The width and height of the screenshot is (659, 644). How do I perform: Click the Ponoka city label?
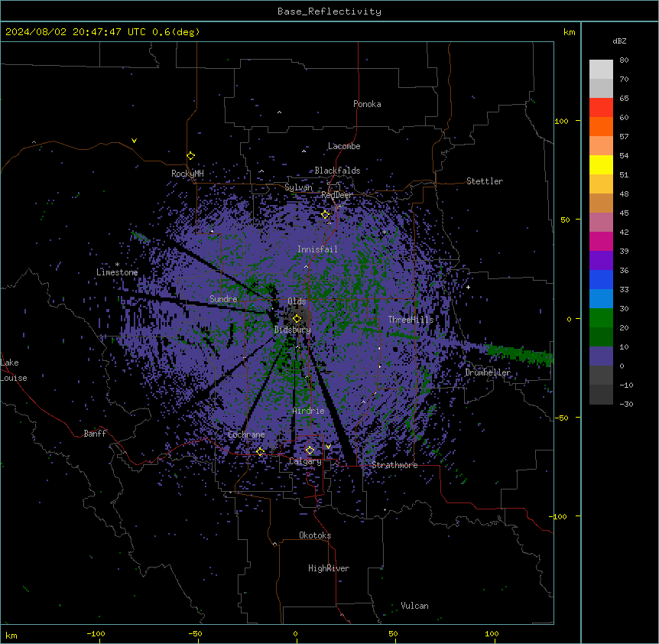pos(367,104)
